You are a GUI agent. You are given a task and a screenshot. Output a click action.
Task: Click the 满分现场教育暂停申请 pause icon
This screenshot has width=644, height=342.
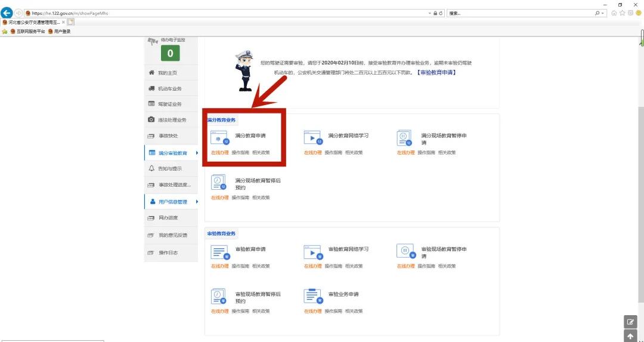(405, 138)
